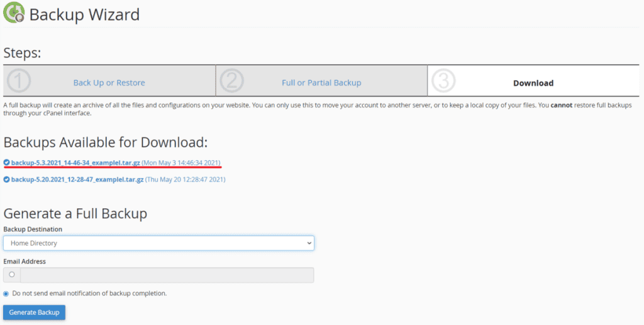
Task: Click the Backup Destination label
Action: pos(33,229)
